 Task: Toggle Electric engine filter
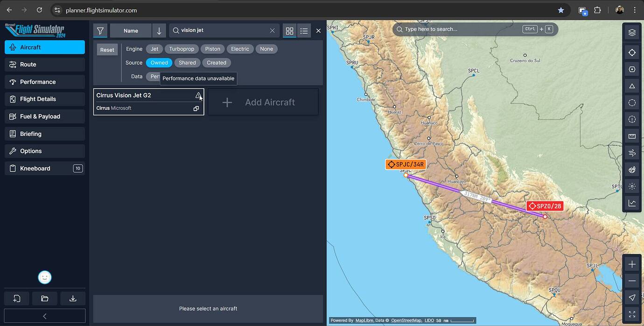[240, 49]
